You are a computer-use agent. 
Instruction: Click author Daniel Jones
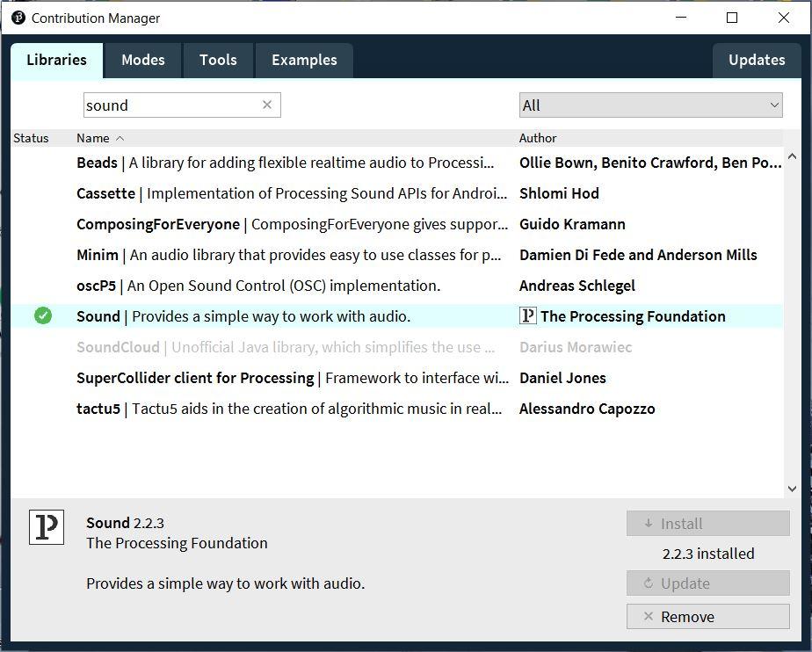tap(562, 378)
